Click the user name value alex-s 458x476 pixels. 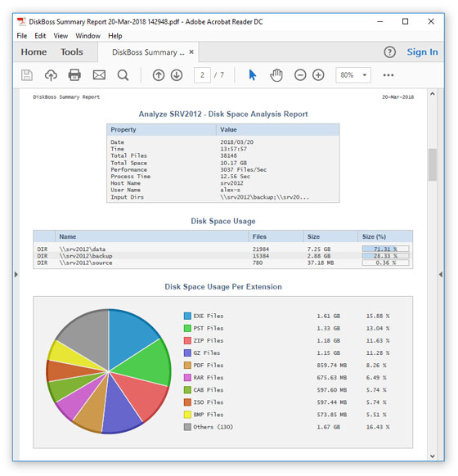(x=230, y=190)
